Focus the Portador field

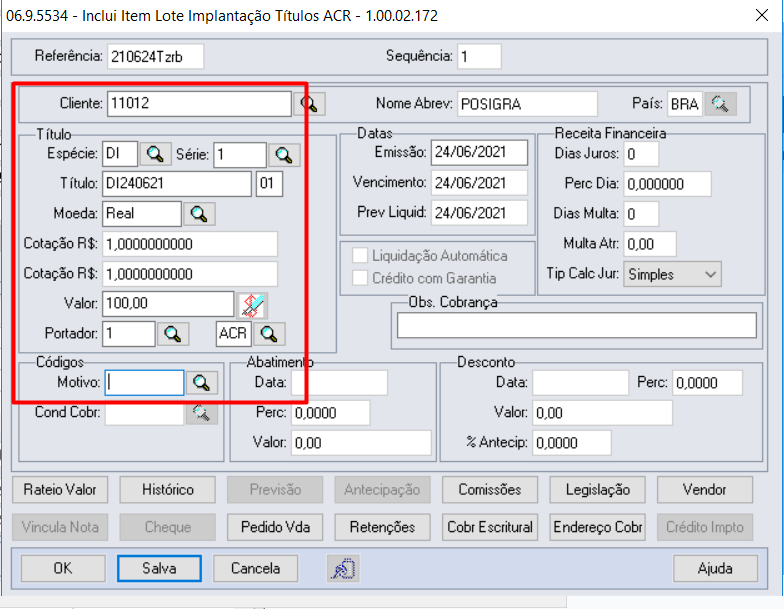(x=129, y=334)
